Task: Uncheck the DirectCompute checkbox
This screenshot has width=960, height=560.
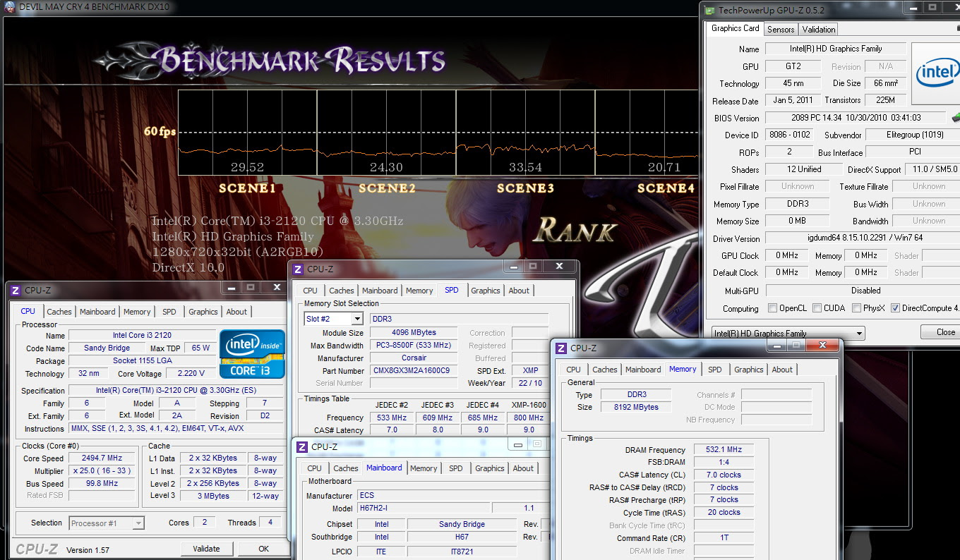Action: [x=895, y=308]
